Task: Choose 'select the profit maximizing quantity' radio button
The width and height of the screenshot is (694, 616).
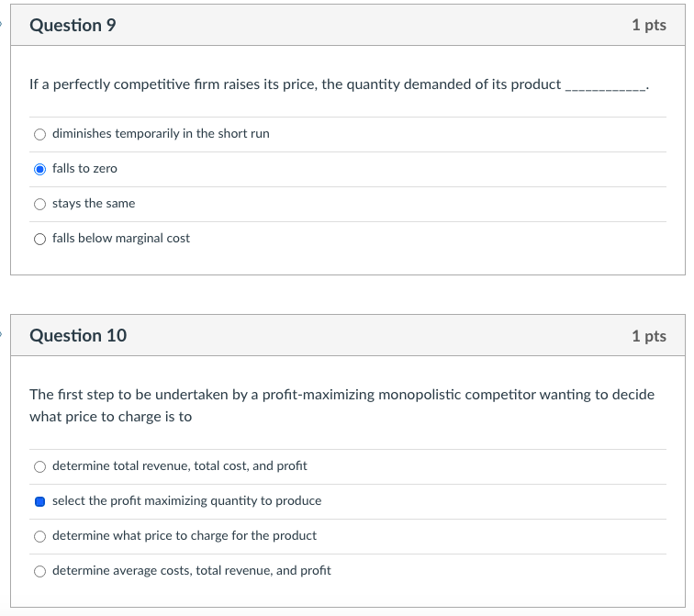Action: [x=39, y=501]
